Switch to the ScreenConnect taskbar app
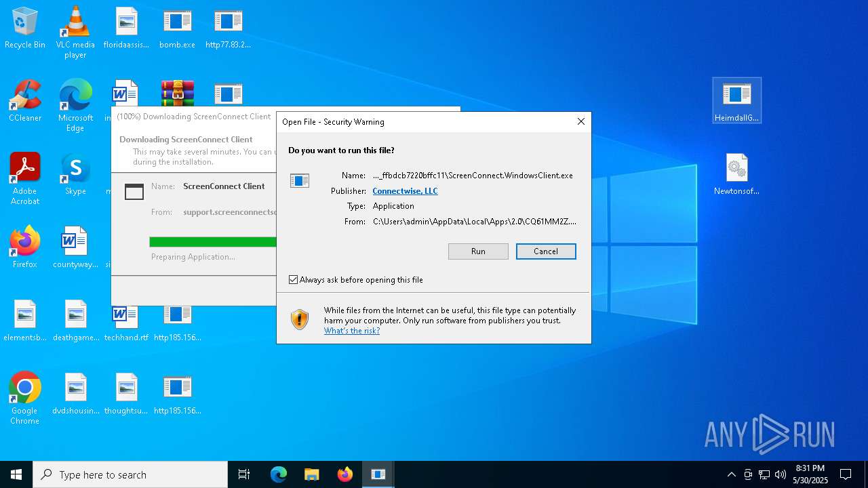The image size is (868, 488). click(x=378, y=474)
